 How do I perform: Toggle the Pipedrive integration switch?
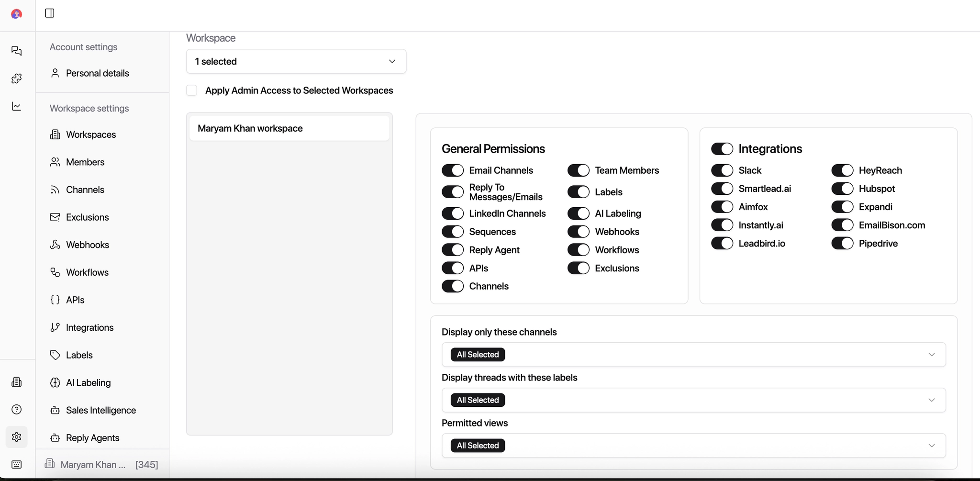[842, 244]
